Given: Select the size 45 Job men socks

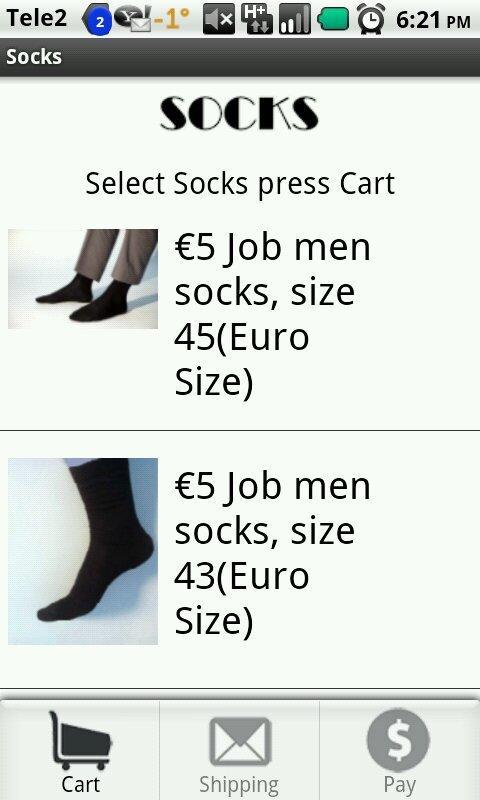Looking at the screenshot, I should tap(240, 315).
